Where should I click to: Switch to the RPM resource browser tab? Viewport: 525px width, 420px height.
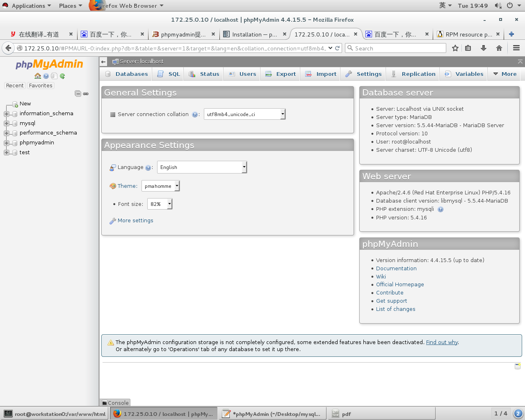(x=468, y=34)
